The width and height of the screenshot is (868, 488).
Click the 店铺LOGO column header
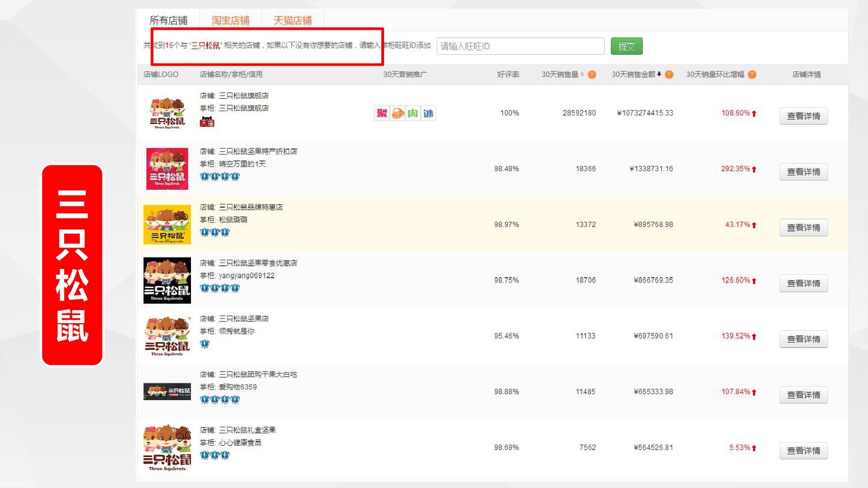161,75
